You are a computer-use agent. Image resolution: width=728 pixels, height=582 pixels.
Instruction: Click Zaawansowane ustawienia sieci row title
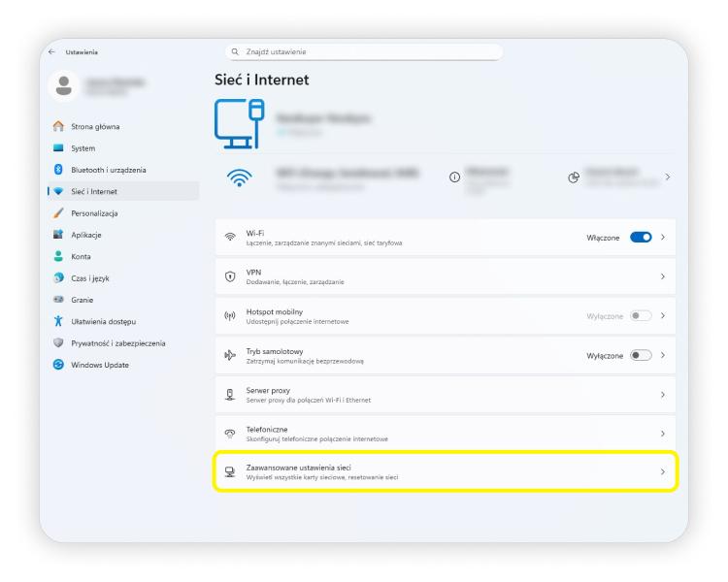pos(299,468)
